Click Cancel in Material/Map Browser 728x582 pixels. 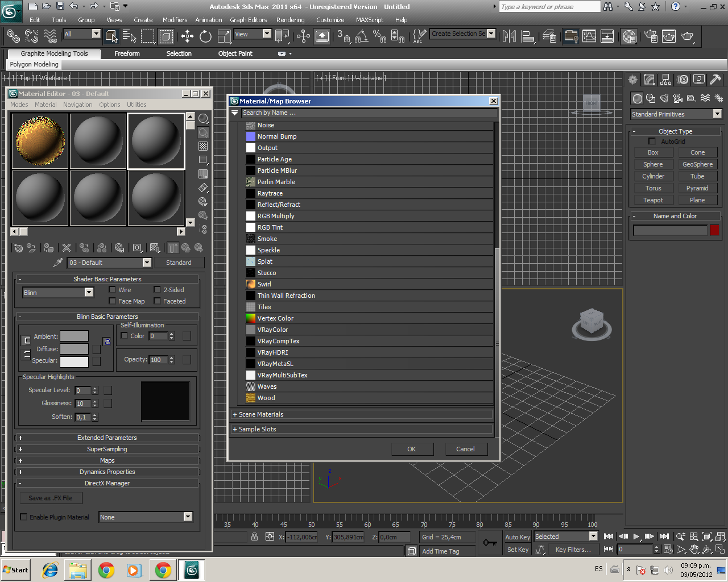pyautogui.click(x=465, y=449)
